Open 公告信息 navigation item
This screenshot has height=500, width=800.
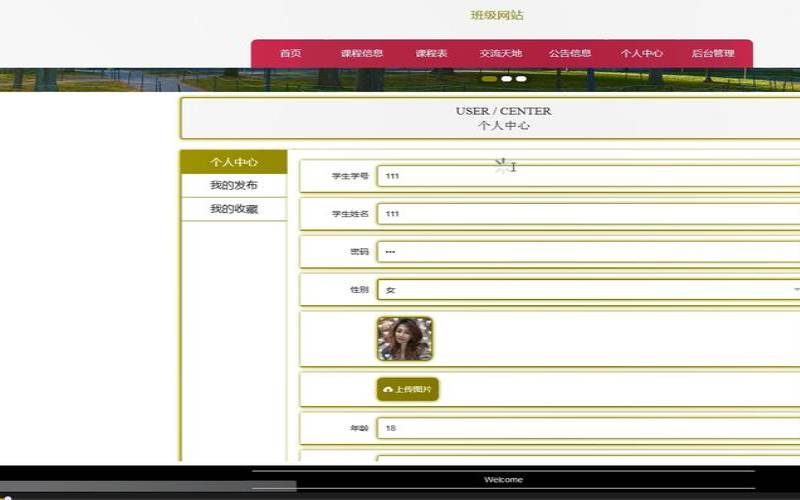tap(570, 53)
